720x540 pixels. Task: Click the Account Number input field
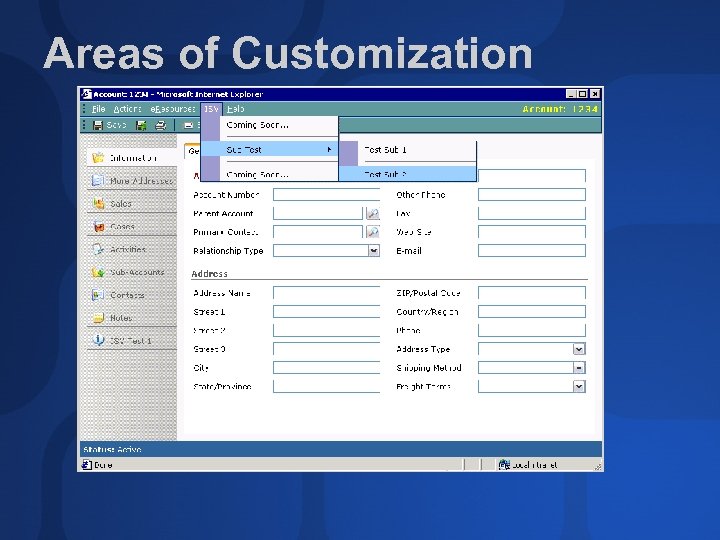click(x=326, y=195)
